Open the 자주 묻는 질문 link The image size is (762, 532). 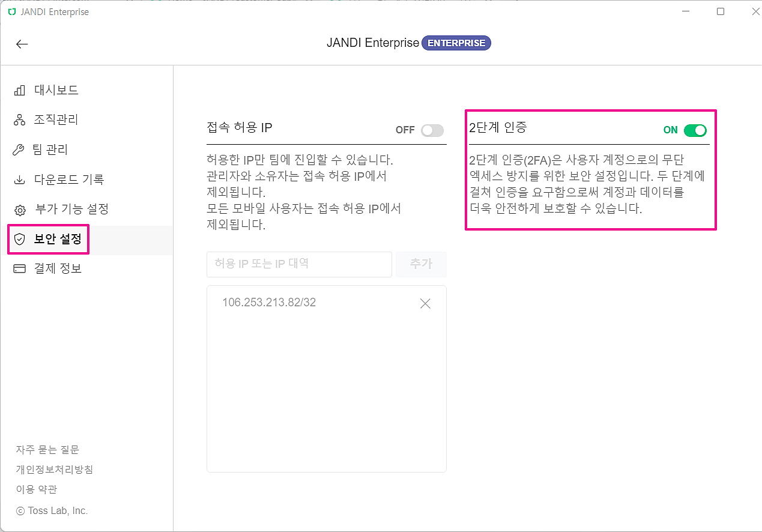(47, 450)
